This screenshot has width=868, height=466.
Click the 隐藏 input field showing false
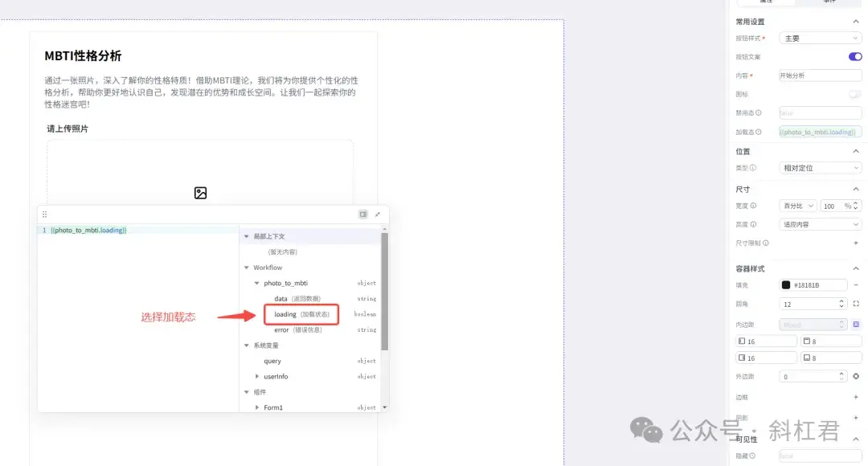[x=820, y=456]
